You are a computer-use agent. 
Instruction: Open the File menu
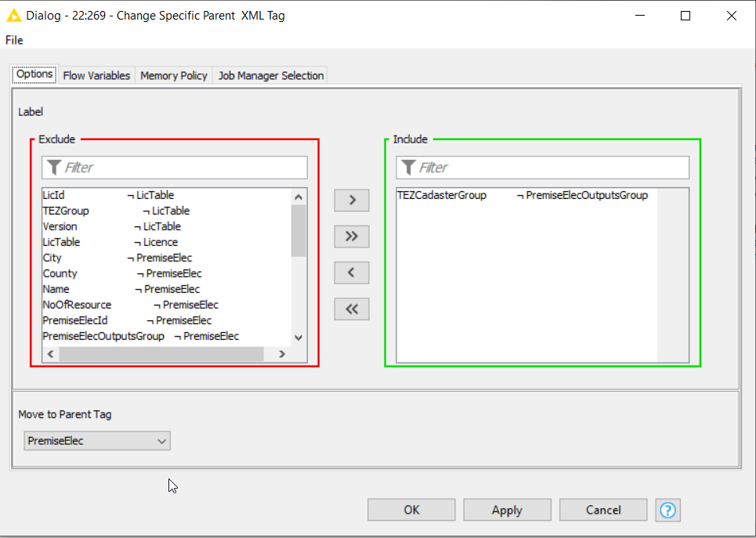[14, 40]
